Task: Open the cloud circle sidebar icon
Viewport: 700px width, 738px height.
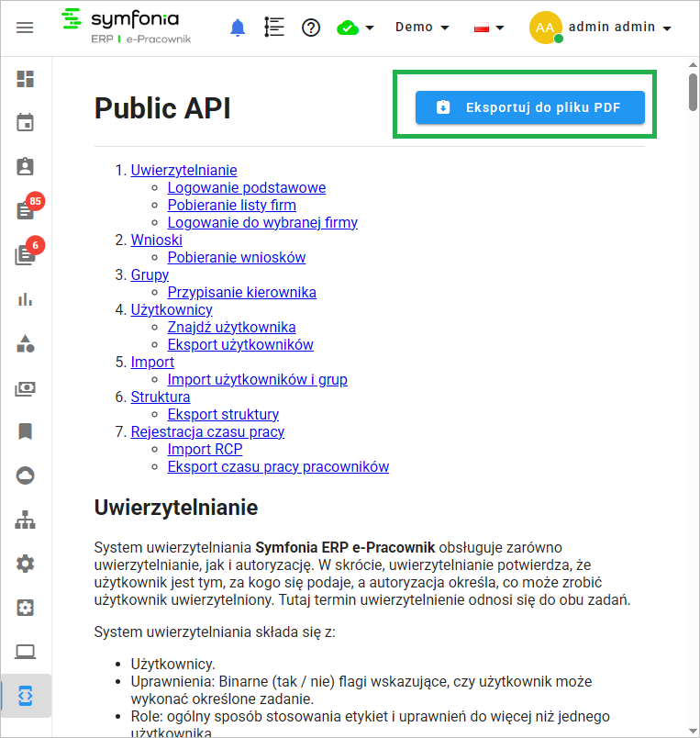Action: [x=26, y=475]
